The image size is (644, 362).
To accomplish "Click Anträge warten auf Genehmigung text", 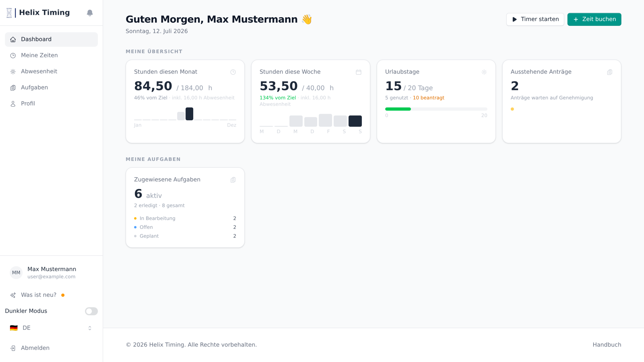I will [551, 98].
